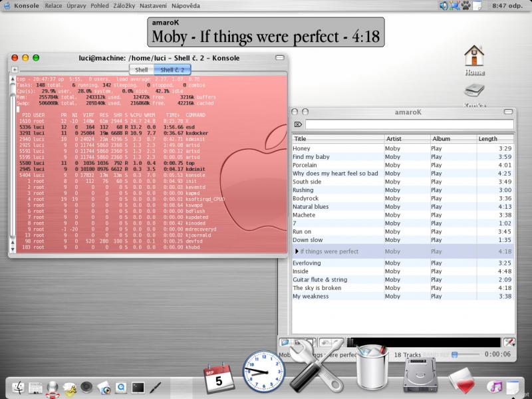The width and height of the screenshot is (532, 399).
Task: Launch the blue Q player dock icon
Action: pyautogui.click(x=121, y=388)
